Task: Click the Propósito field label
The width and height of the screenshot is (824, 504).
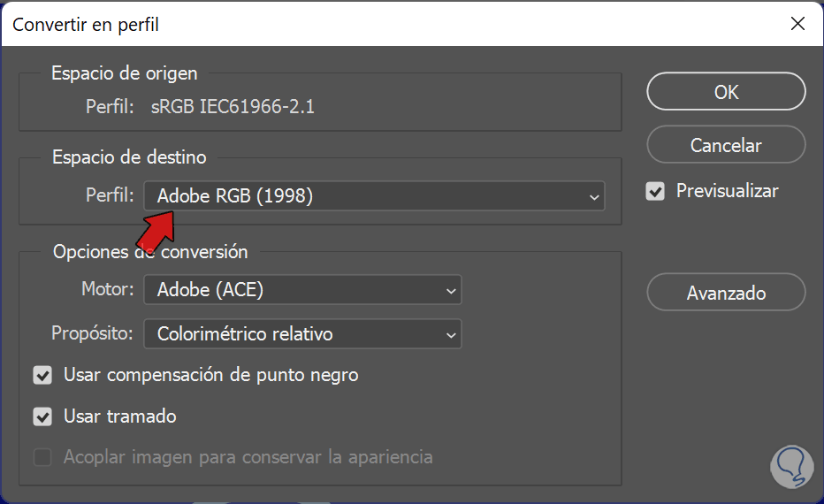Action: [x=93, y=334]
